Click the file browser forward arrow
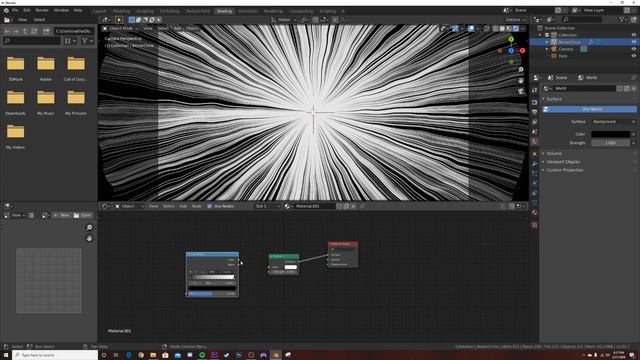Viewport: 640px width, 360px height. [x=16, y=31]
